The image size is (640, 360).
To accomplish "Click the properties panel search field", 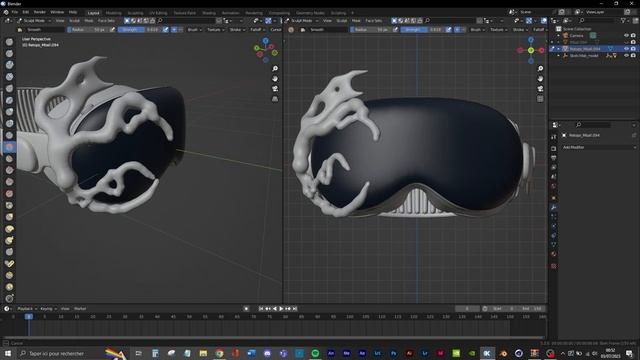I will click(x=592, y=124).
